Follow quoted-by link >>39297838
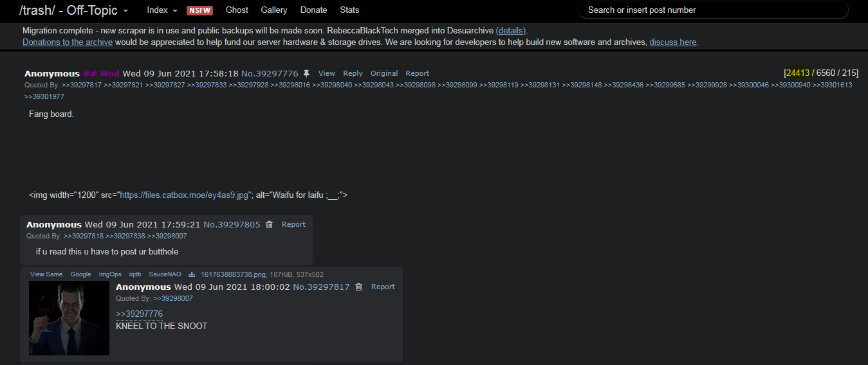This screenshot has width=868, height=365. tap(125, 236)
